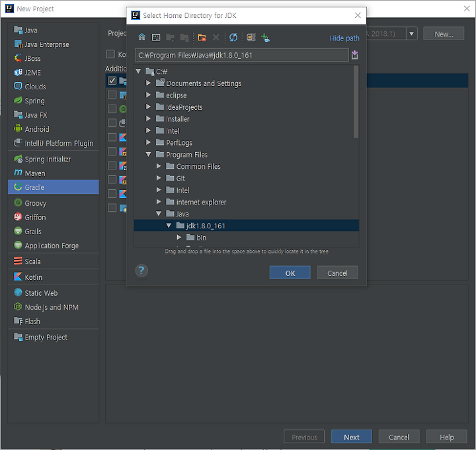This screenshot has height=450, width=476.
Task: Click the directory tree vertical scrollbar
Action: (356, 102)
